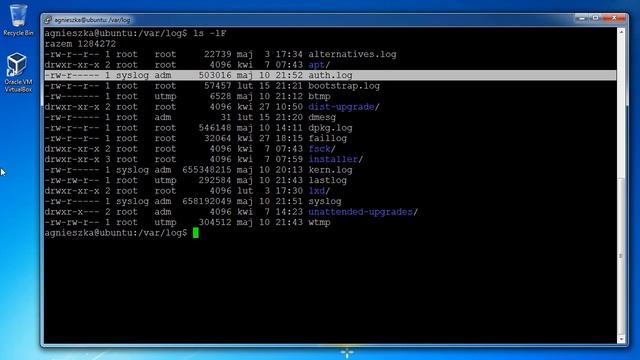Click the 'ls -lF' command text
640x360 pixels.
click(210, 33)
